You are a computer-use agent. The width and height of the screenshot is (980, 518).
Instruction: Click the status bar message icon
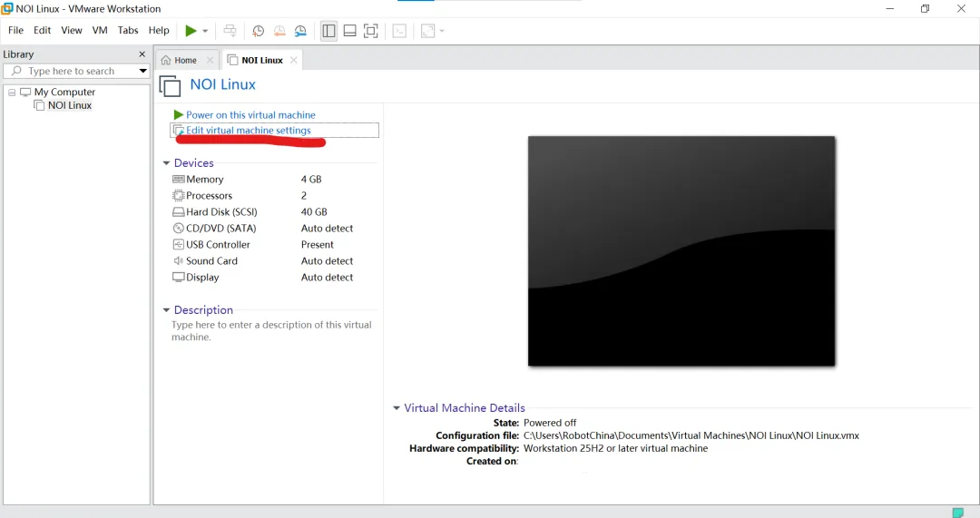pos(957,513)
